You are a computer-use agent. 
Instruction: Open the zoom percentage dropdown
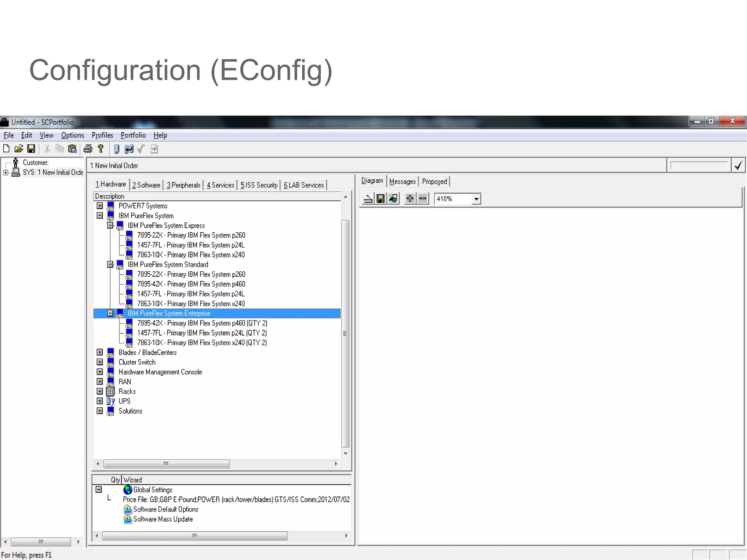[x=476, y=199]
